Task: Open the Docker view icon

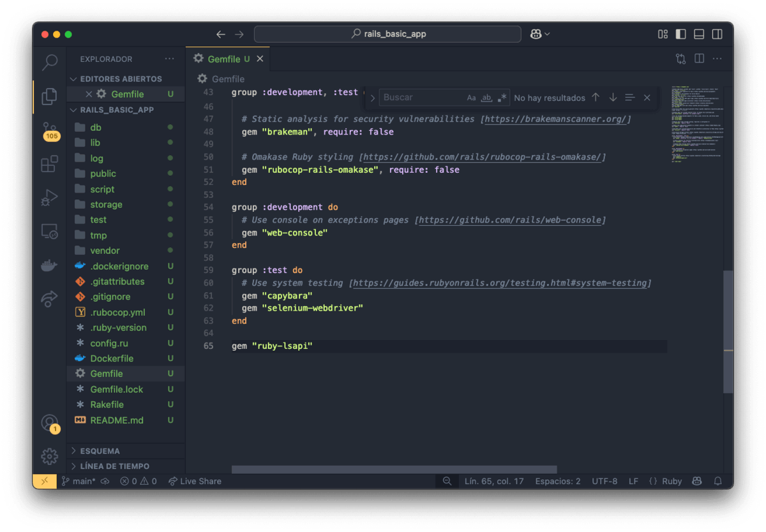Action: click(x=50, y=265)
